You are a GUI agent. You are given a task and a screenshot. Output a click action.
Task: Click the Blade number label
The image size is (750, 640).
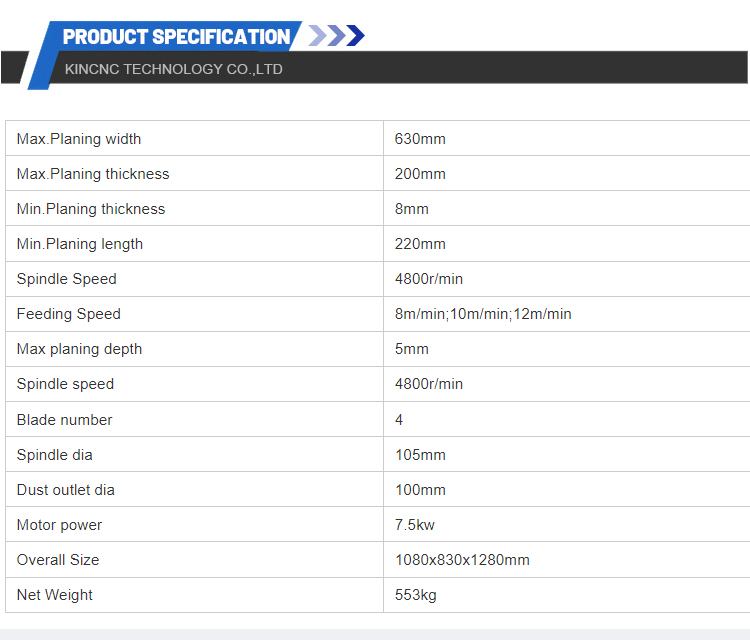point(65,420)
